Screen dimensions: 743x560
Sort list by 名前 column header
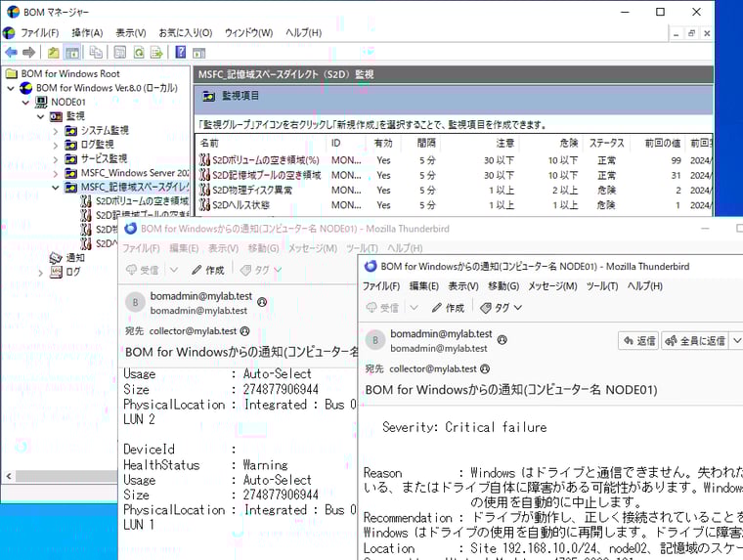coord(262,143)
